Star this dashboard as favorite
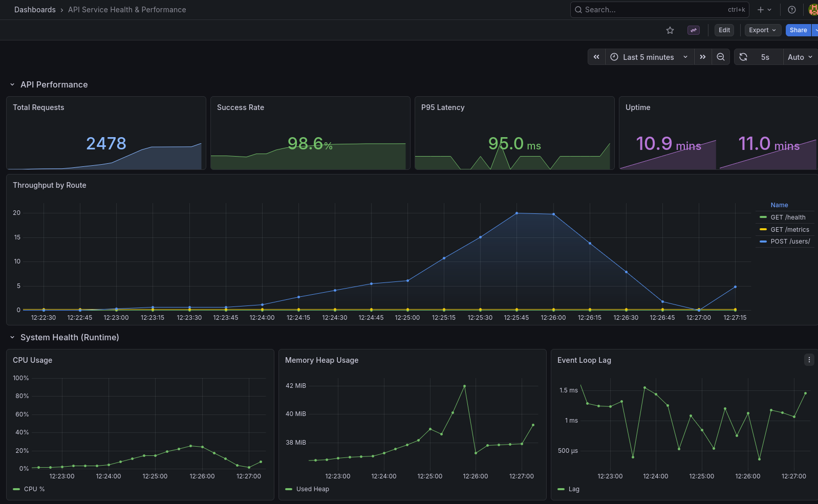This screenshot has height=504, width=818. pos(670,30)
